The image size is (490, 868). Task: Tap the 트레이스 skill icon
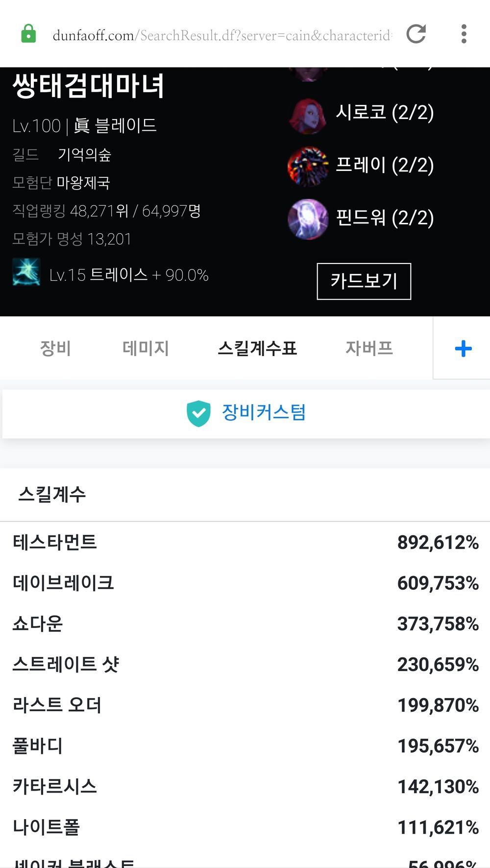pos(26,272)
